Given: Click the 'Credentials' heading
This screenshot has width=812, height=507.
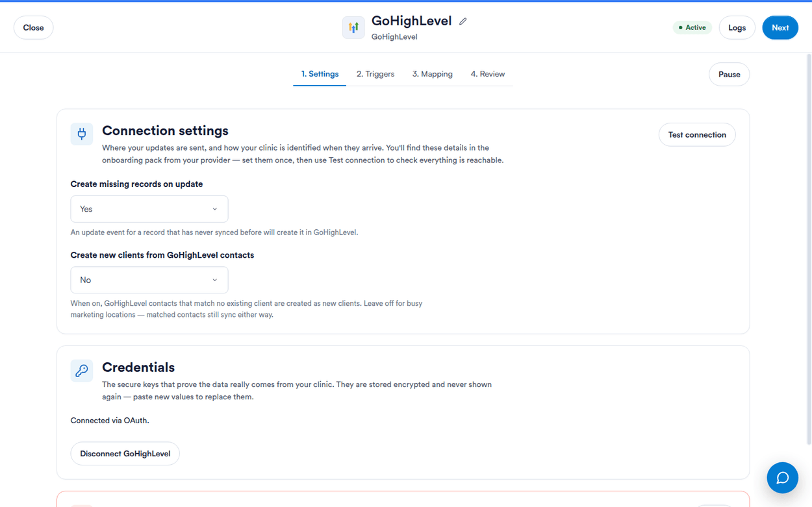Looking at the screenshot, I should coord(138,367).
